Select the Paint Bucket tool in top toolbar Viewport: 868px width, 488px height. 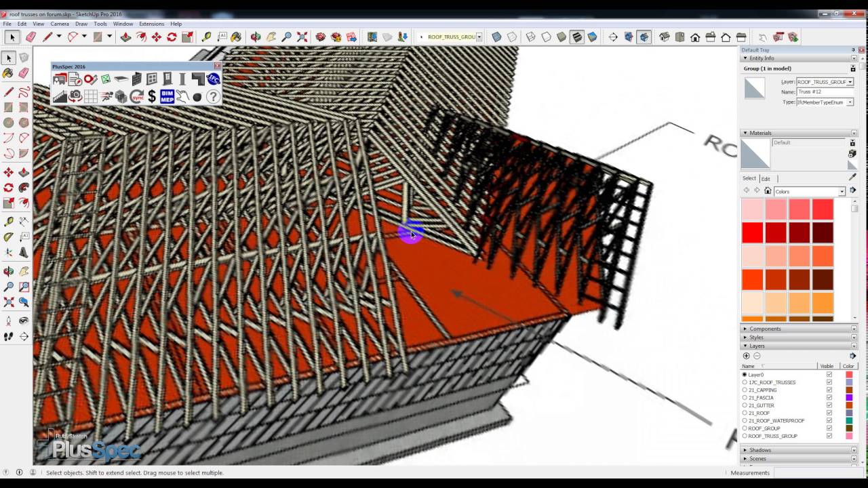click(236, 37)
